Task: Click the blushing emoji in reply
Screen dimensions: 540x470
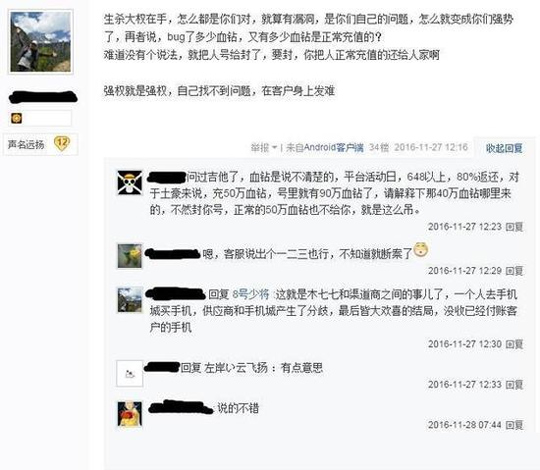Action: coord(420,249)
